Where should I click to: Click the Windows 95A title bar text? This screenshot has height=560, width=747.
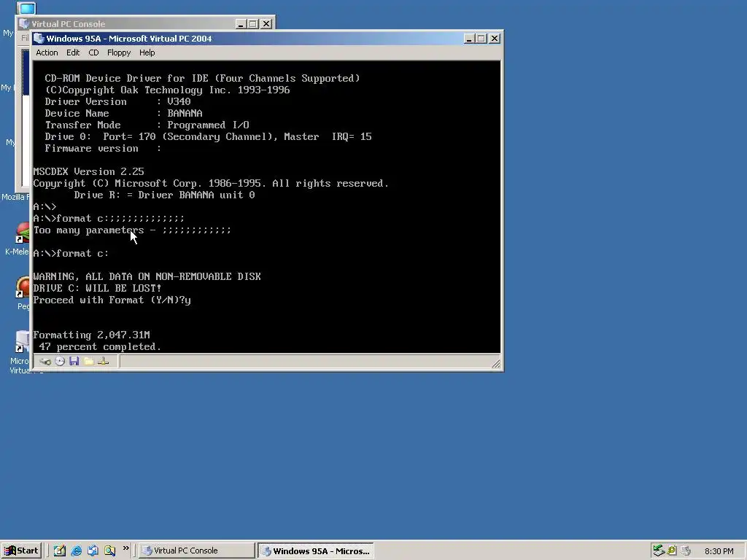[x=129, y=39]
